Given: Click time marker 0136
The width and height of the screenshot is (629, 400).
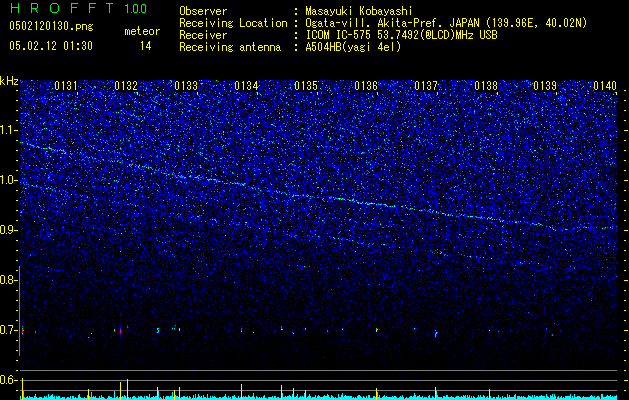Looking at the screenshot, I should (x=366, y=85).
